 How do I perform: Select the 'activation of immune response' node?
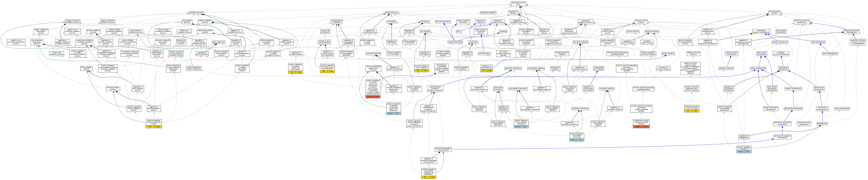(663, 68)
